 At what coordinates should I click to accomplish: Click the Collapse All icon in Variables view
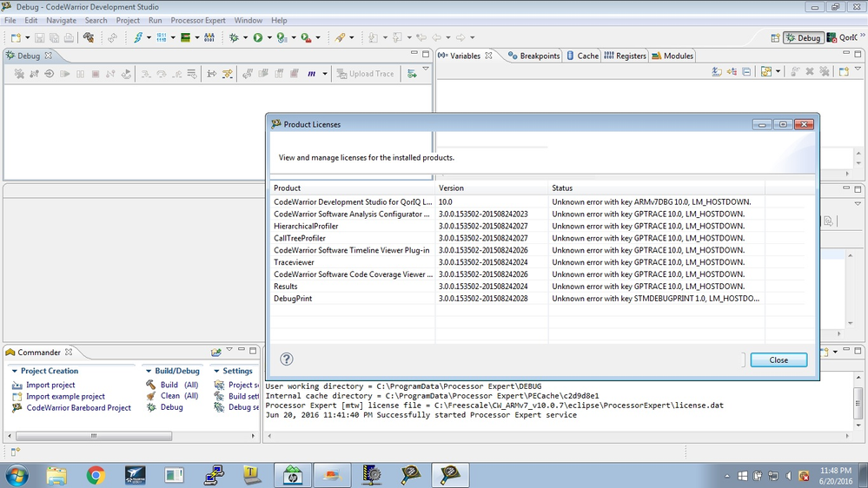point(746,72)
